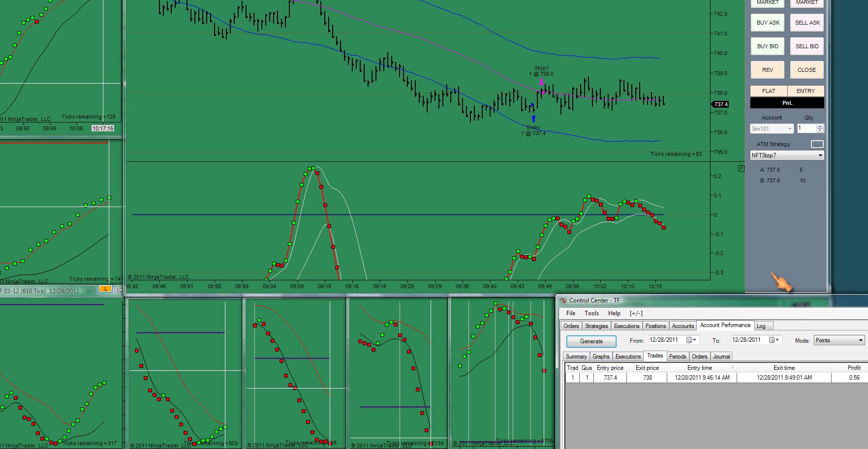This screenshot has height=449, width=868.
Task: Sort by the Entry price column header
Action: [x=610, y=368]
